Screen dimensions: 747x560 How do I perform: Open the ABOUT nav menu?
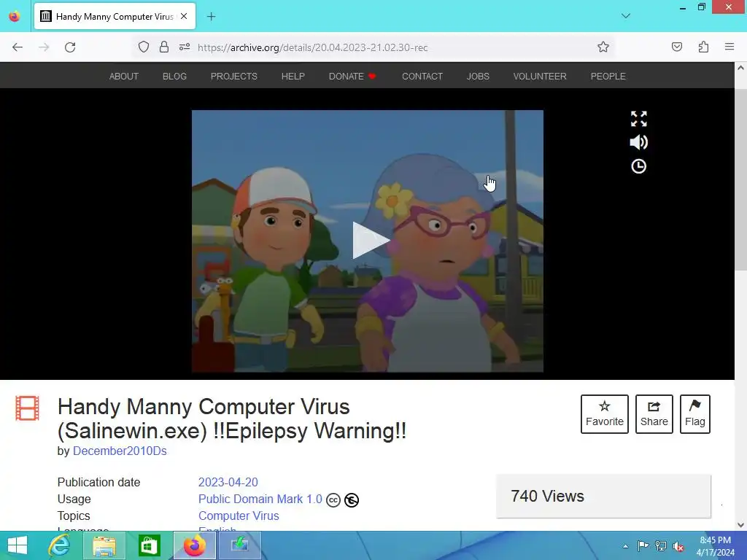(x=124, y=76)
